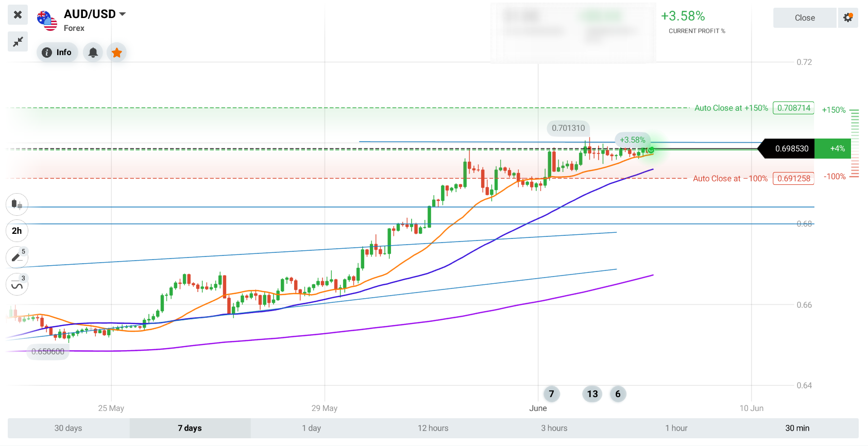This screenshot has height=446, width=868.
Task: Switch to the 3 hours timeframe
Action: coord(554,428)
